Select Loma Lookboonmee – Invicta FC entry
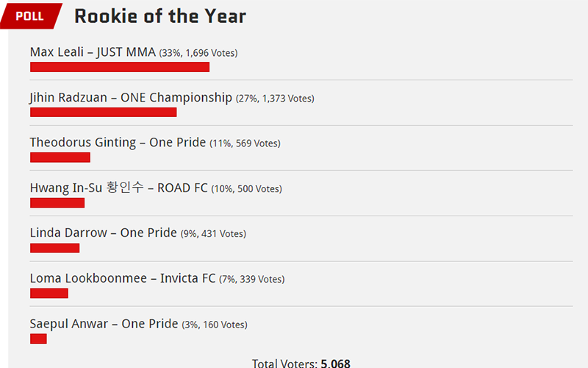 coord(123,278)
